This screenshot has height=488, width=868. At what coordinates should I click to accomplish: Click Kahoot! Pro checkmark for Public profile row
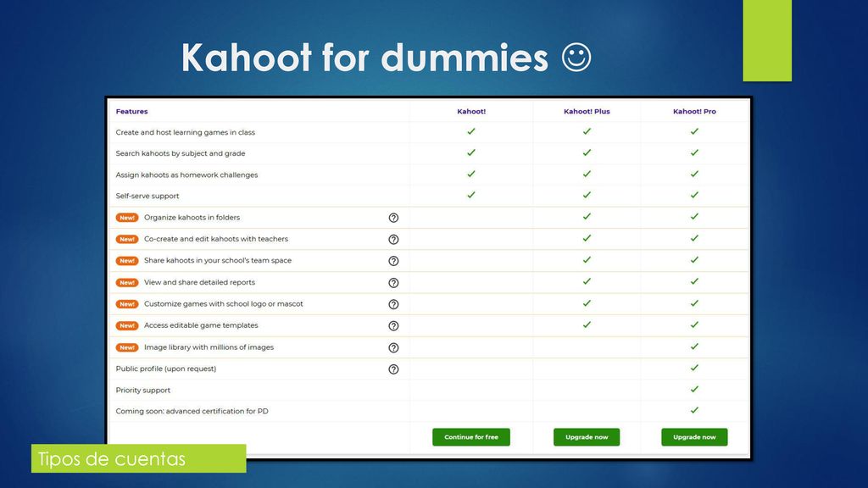pos(694,368)
